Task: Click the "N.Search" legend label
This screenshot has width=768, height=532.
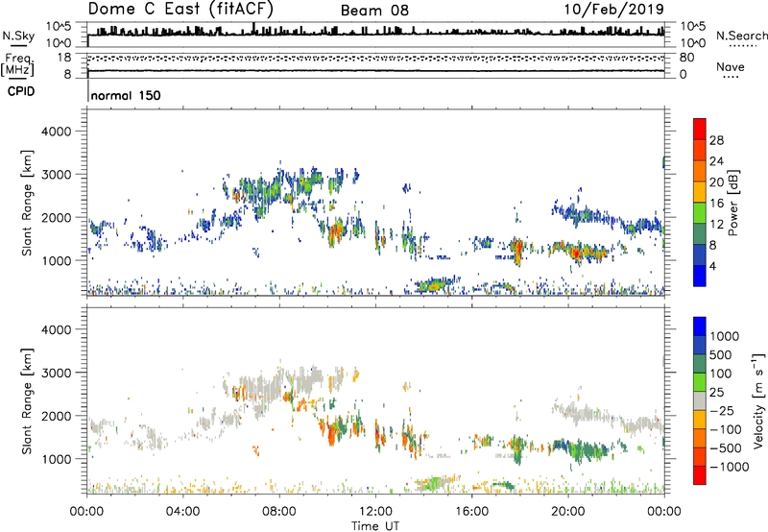Action: [741, 36]
